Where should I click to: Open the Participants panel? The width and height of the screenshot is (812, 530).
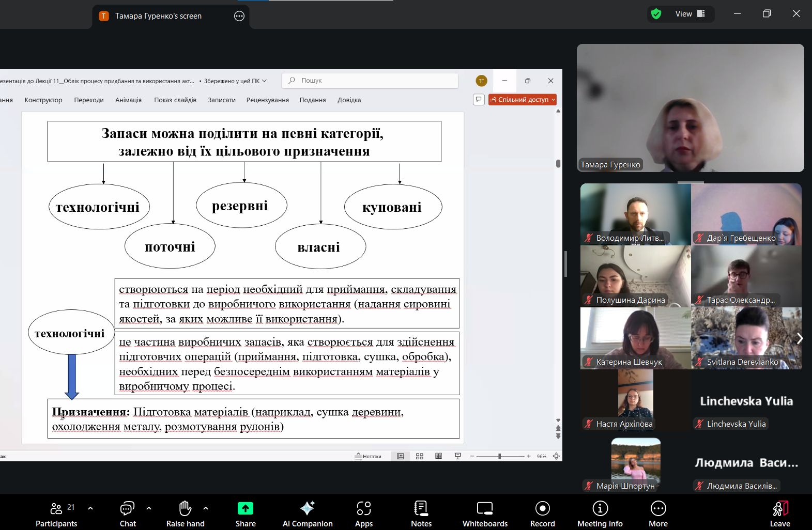pos(56,514)
